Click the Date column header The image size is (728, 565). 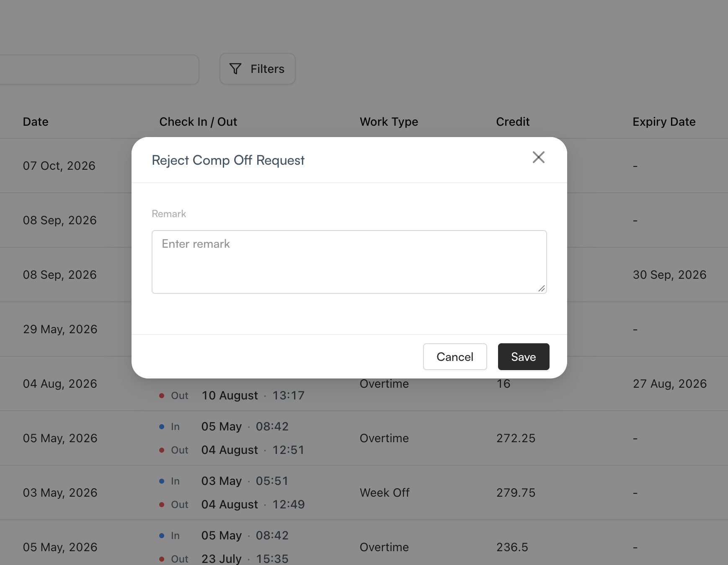pos(36,122)
